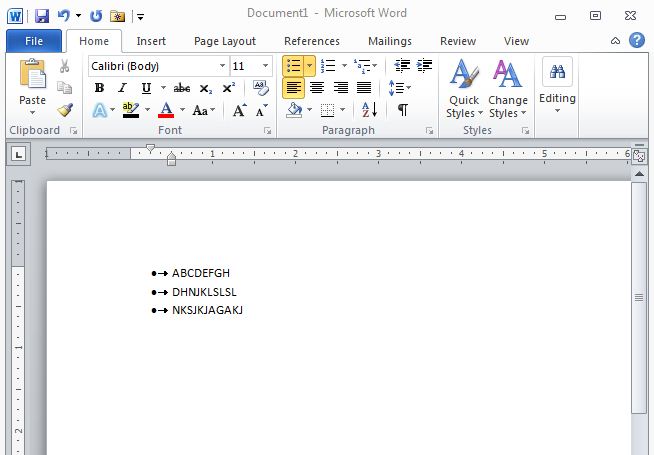Expand bullet library dropdown arrow
This screenshot has height=455, width=654.
point(309,66)
